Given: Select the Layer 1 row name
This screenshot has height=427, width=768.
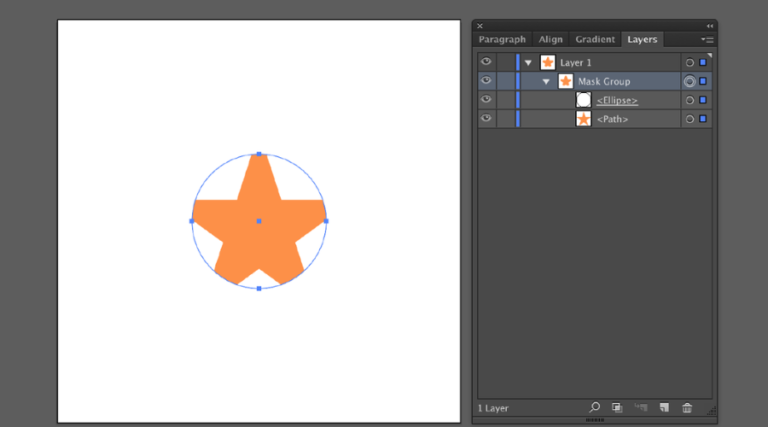Looking at the screenshot, I should pos(576,63).
